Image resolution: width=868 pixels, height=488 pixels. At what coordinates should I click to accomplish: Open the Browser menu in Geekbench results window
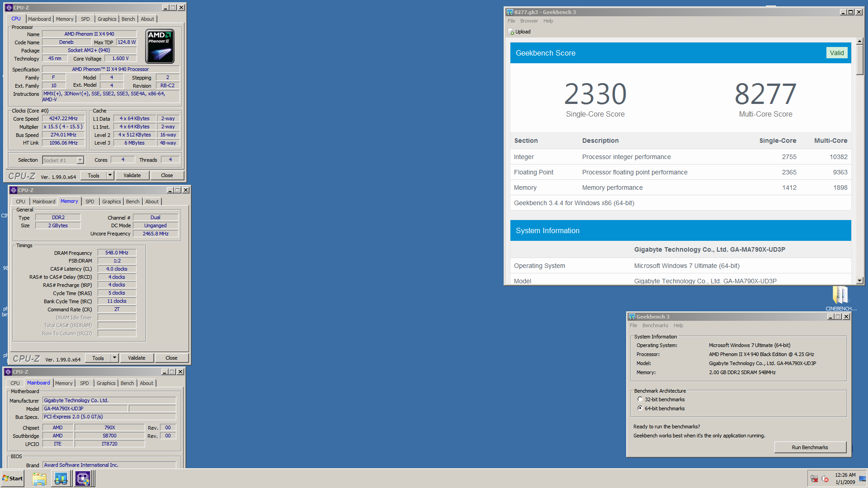pyautogui.click(x=529, y=21)
